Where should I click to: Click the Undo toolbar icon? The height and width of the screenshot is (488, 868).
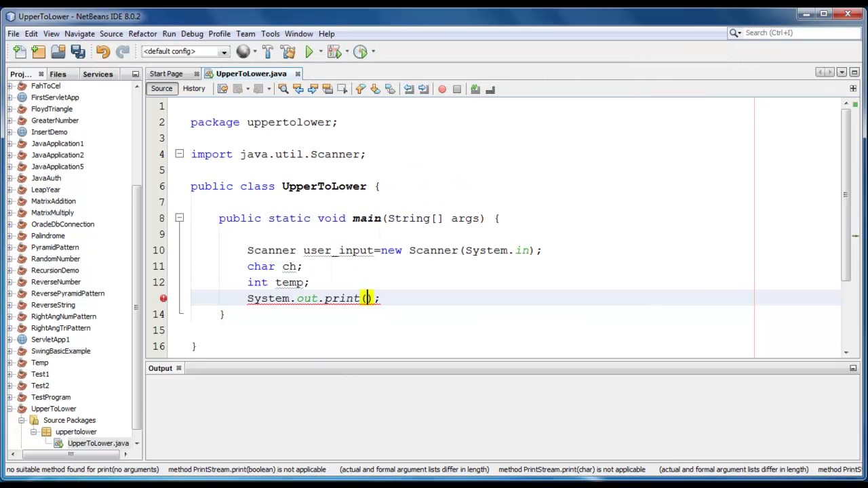(x=102, y=52)
